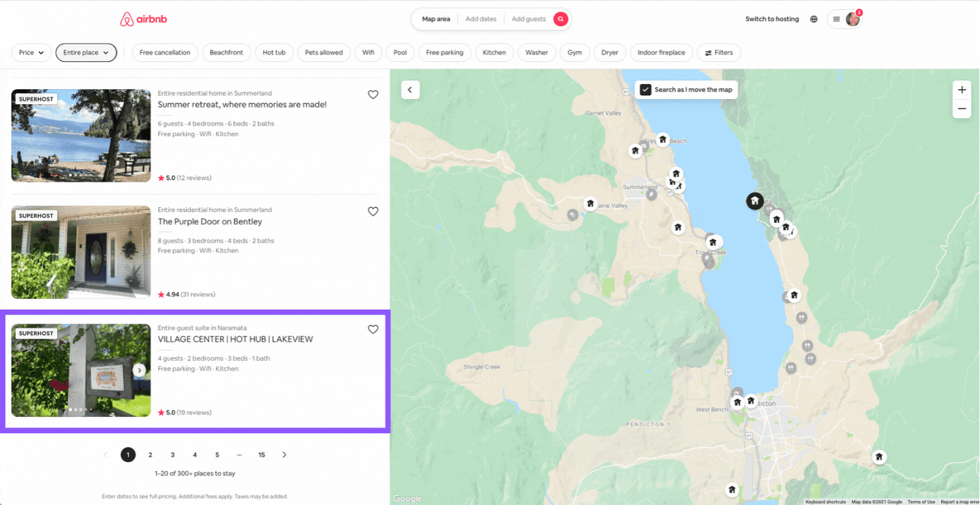The height and width of the screenshot is (505, 980).
Task: Collapse the map with the arrow button
Action: click(x=410, y=90)
